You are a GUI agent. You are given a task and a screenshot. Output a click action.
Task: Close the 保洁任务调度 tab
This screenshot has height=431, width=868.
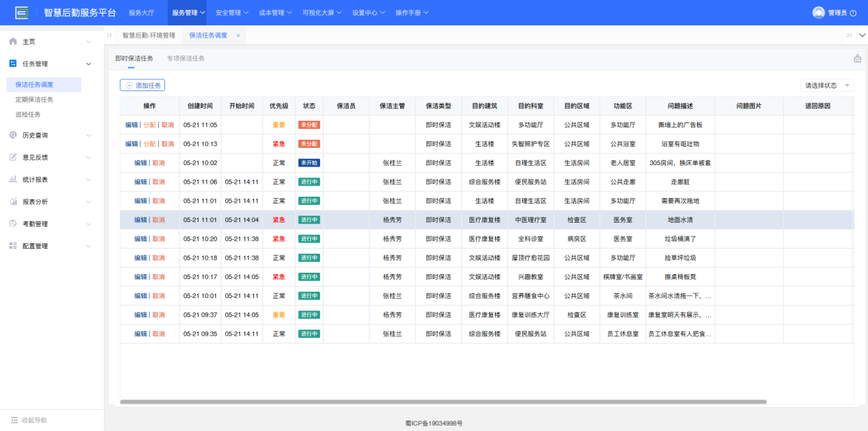[238, 35]
